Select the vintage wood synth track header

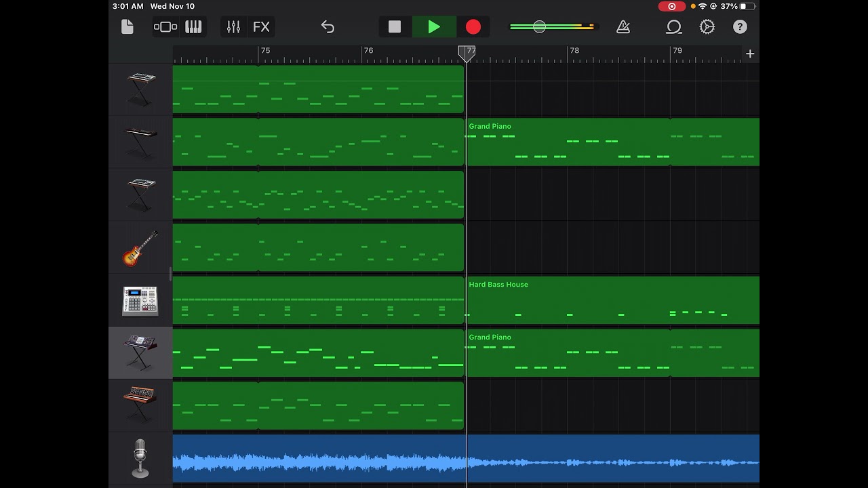[x=140, y=405]
